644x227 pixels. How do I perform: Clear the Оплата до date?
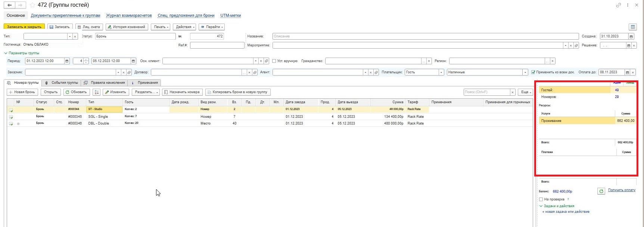click(633, 72)
